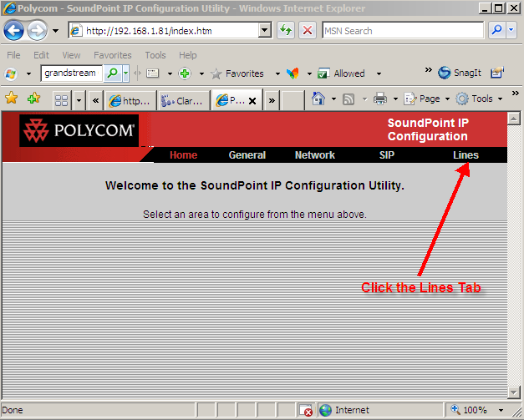Click the toolbar green magnifier search icon
Image resolution: width=524 pixels, height=420 pixels.
coord(113,73)
